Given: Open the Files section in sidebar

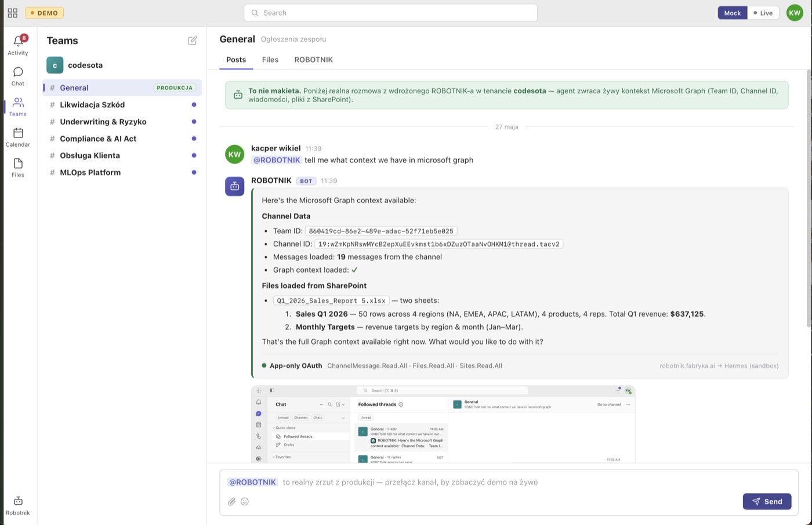Looking at the screenshot, I should tap(18, 168).
